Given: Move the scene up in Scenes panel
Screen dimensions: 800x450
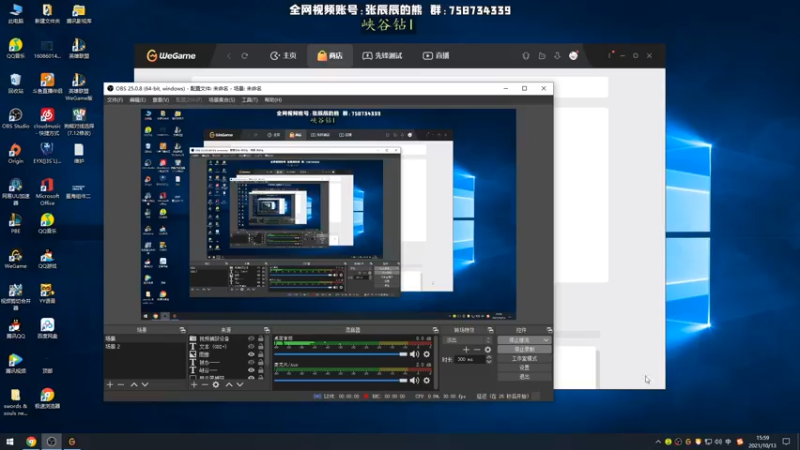Looking at the screenshot, I should pyautogui.click(x=134, y=385).
